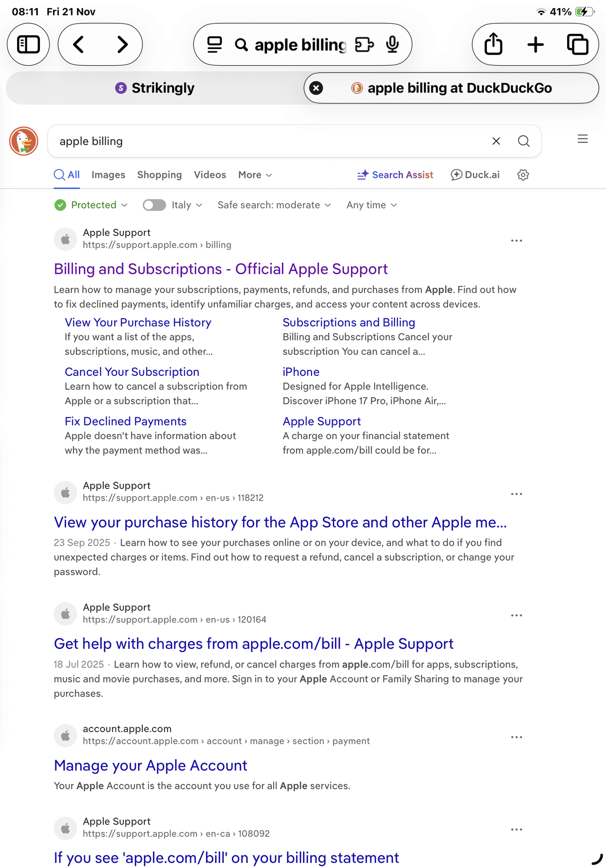Click the DuckDuckGo magnifier search button
Screen dimensions: 606x868
coord(524,141)
